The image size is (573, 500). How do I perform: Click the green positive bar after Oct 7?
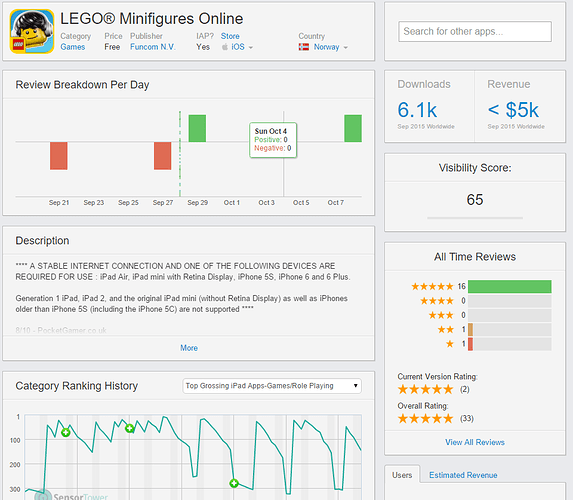pos(353,128)
